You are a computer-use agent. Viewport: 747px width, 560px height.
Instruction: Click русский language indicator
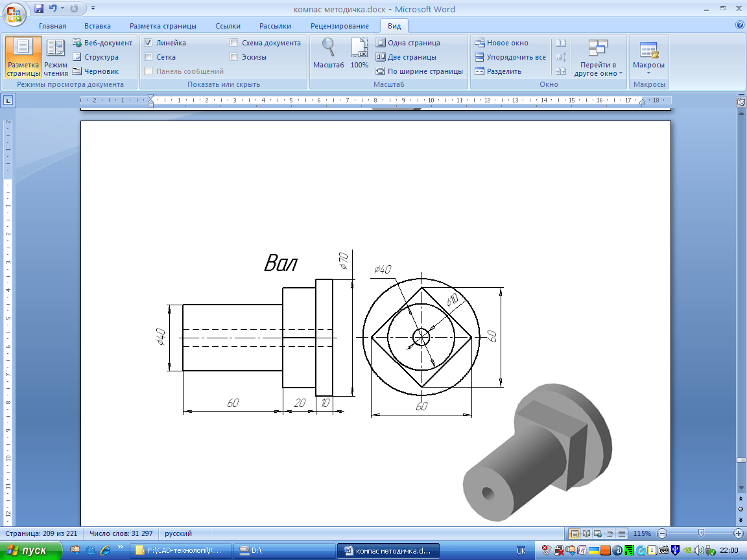178,534
